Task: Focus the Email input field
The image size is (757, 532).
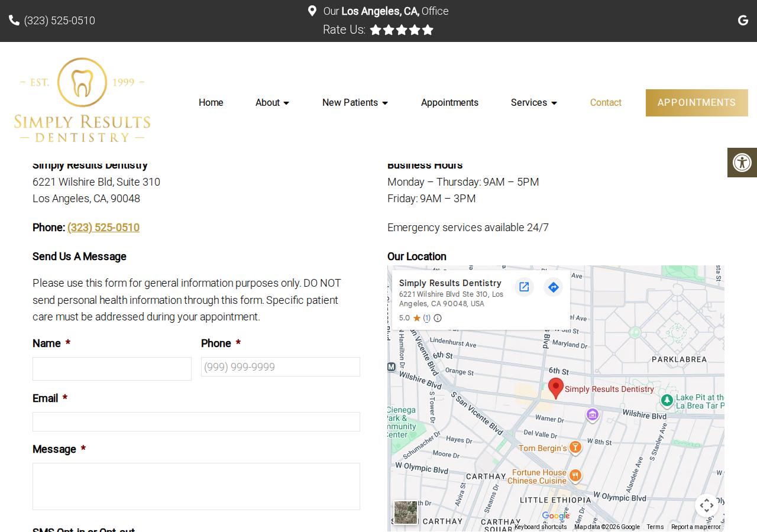Action: pyautogui.click(x=196, y=422)
